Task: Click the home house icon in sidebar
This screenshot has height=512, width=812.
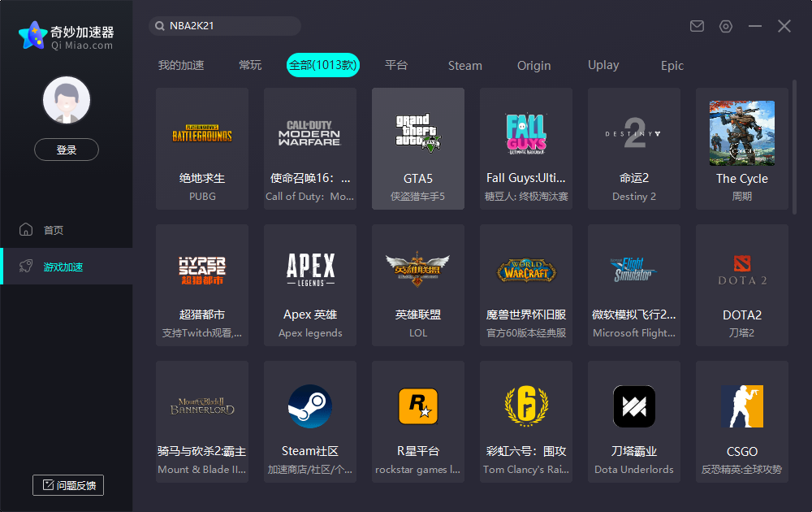Action: pyautogui.click(x=26, y=229)
